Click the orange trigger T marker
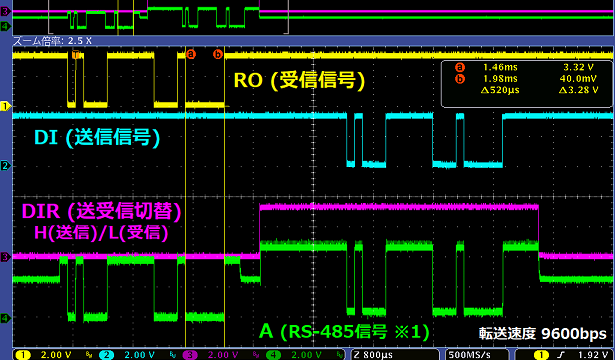The height and width of the screenshot is (360, 615). point(76,55)
